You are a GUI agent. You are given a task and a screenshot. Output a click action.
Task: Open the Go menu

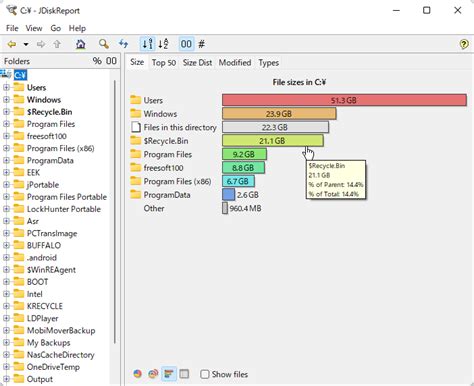pos(56,28)
